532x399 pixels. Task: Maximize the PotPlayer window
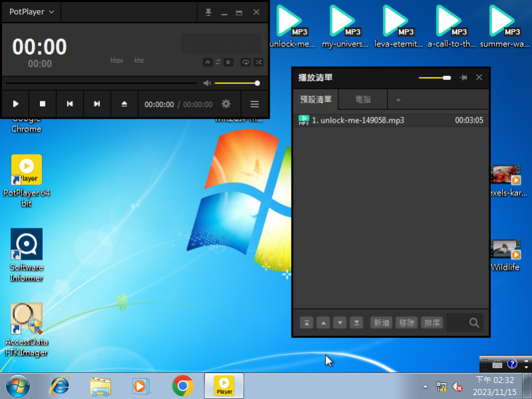(239, 12)
